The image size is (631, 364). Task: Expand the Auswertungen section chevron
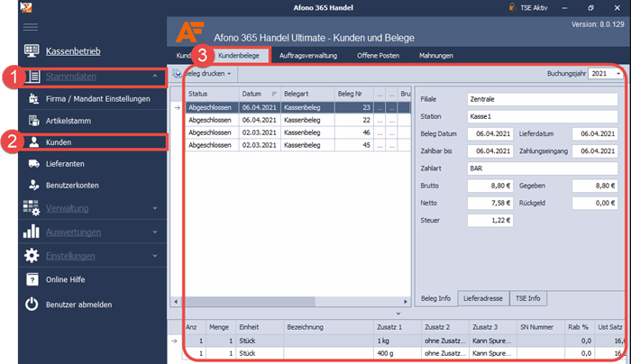[155, 232]
